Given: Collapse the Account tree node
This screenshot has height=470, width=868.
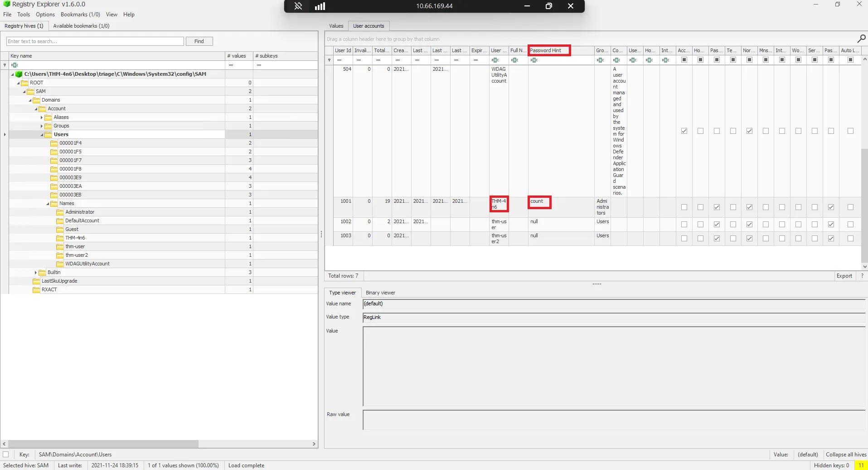Looking at the screenshot, I should coord(36,109).
